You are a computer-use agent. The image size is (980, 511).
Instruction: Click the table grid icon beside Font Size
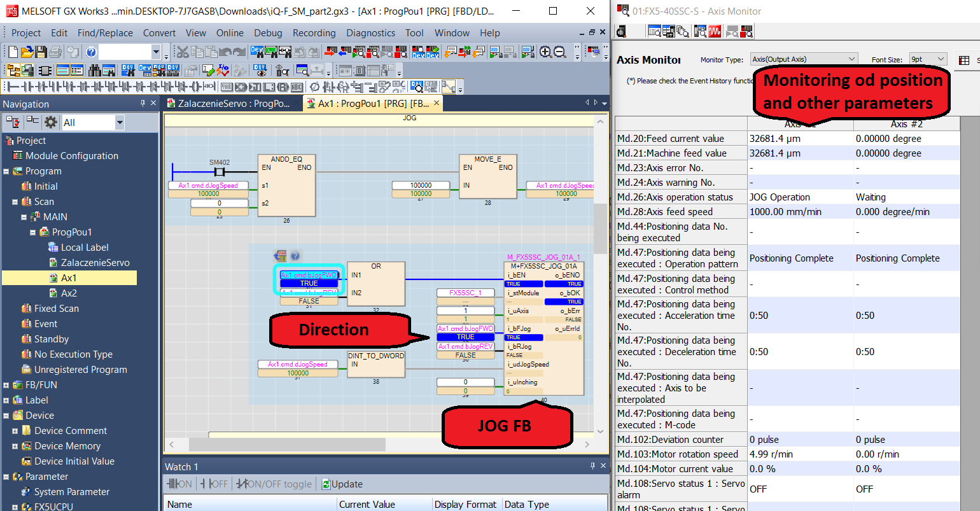[x=964, y=60]
